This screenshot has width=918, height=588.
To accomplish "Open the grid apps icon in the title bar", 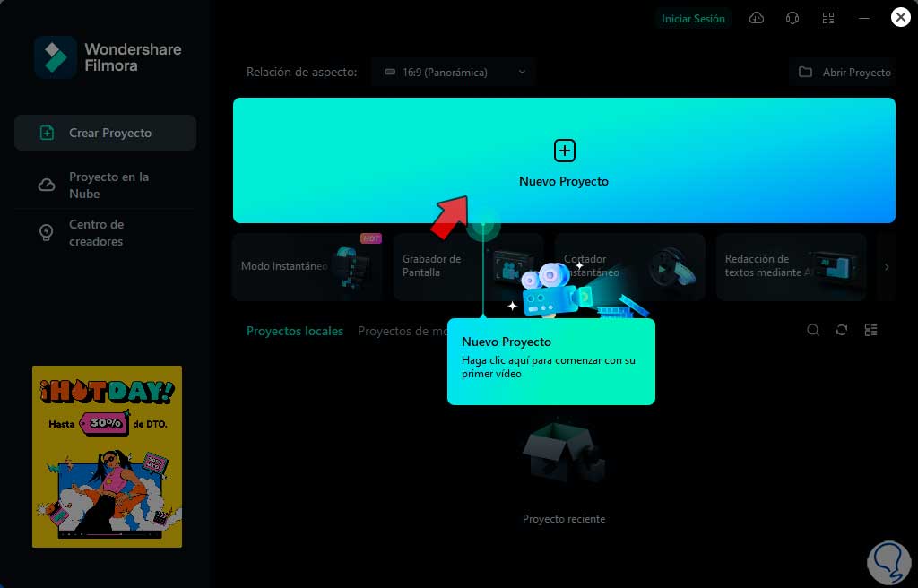I will pyautogui.click(x=827, y=18).
